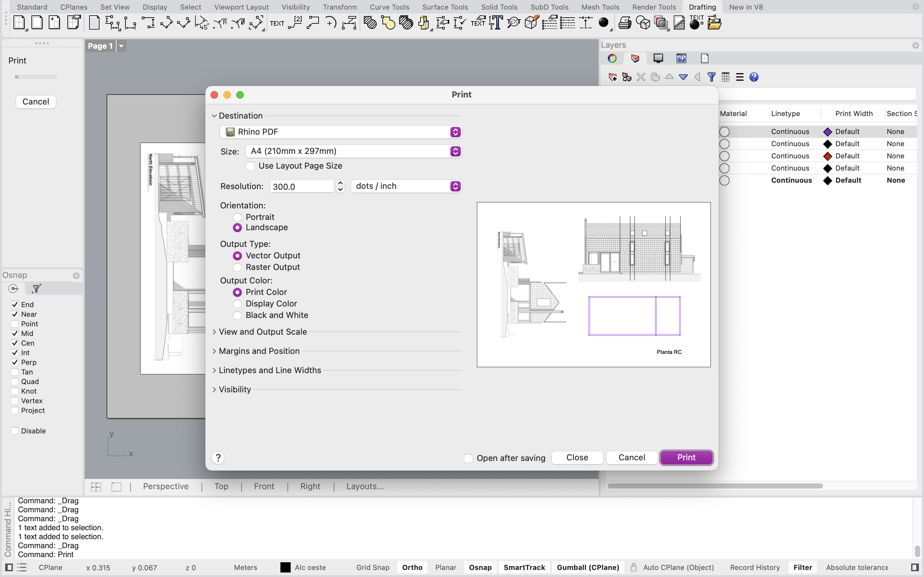
Task: Click the printer icon in toolbar
Action: pyautogui.click(x=625, y=23)
